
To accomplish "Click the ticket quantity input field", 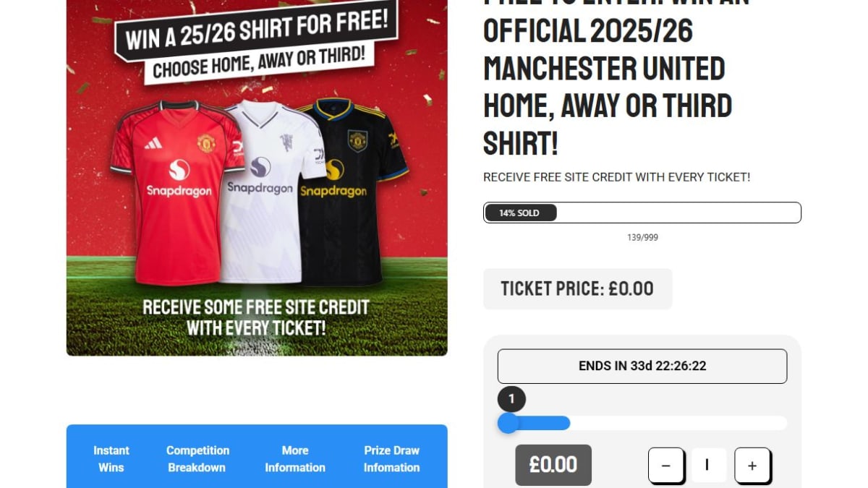I will coord(709,466).
